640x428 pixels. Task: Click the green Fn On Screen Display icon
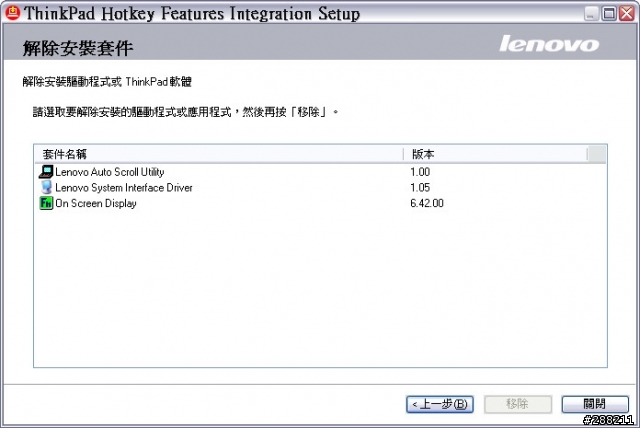[x=46, y=203]
